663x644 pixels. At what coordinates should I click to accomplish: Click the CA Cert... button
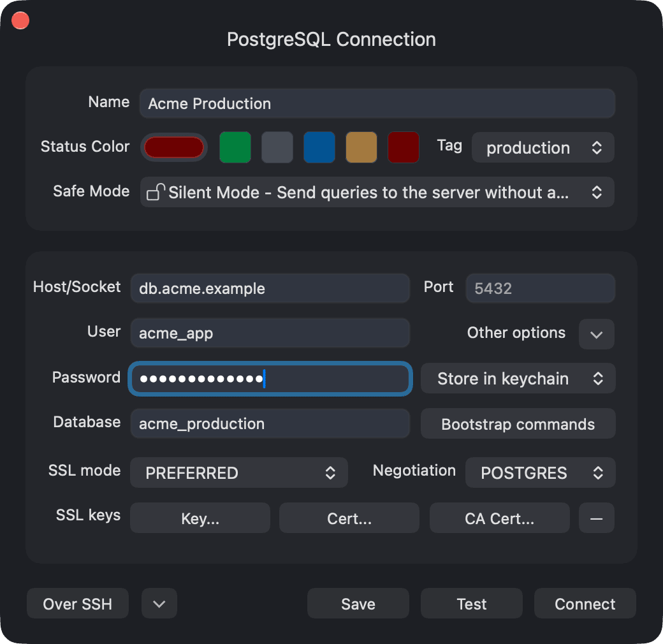[x=499, y=518]
